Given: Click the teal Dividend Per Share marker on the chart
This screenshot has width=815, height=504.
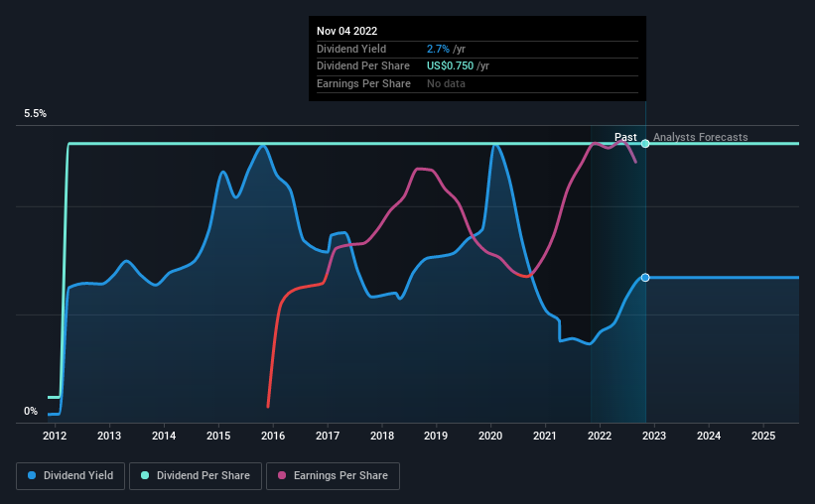Looking at the screenshot, I should pyautogui.click(x=645, y=144).
